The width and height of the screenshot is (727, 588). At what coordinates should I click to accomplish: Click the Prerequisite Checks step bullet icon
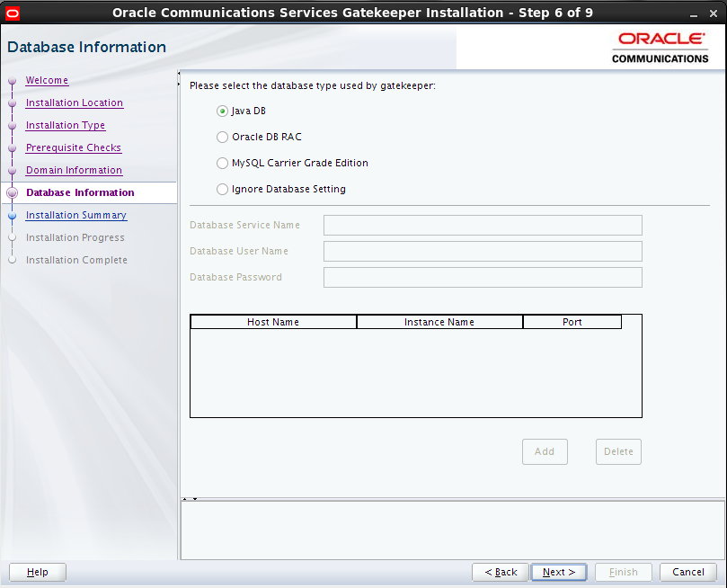pyautogui.click(x=13, y=148)
